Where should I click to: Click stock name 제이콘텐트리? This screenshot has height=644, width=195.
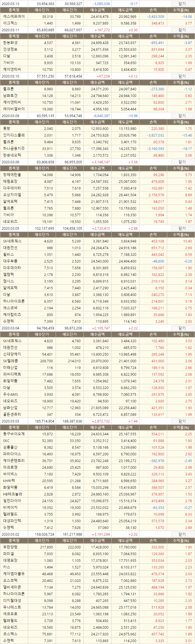click(x=14, y=461)
